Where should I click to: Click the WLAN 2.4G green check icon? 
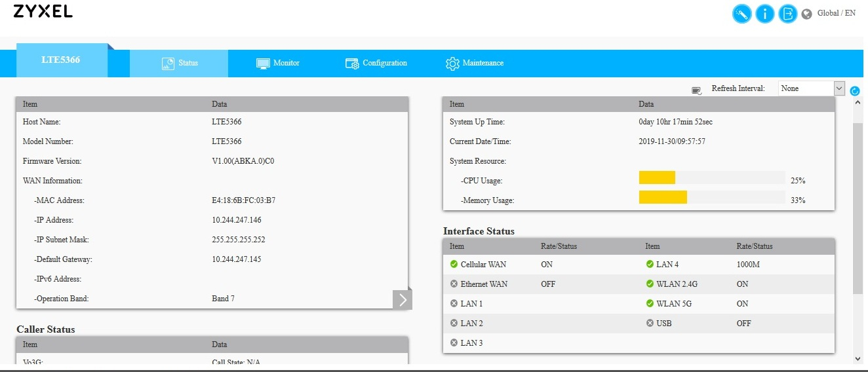[x=650, y=284]
